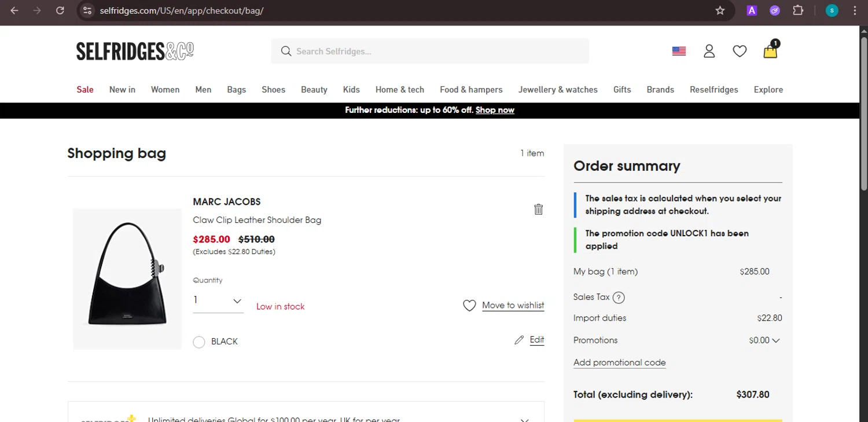Open the Men menu
868x422 pixels.
coord(203,90)
